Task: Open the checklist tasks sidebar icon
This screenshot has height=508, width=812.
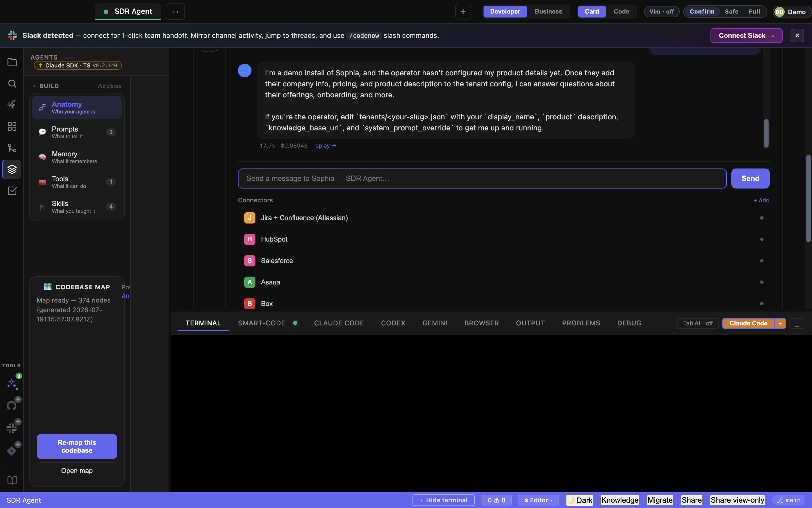Action: (x=12, y=191)
